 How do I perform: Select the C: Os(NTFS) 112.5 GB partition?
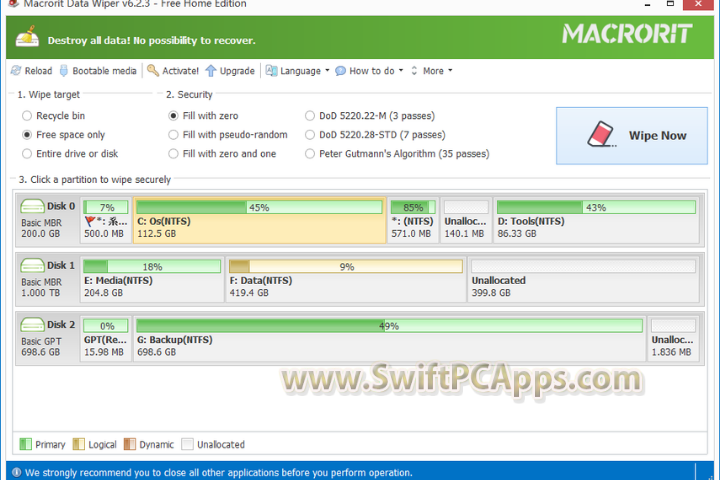coord(259,220)
